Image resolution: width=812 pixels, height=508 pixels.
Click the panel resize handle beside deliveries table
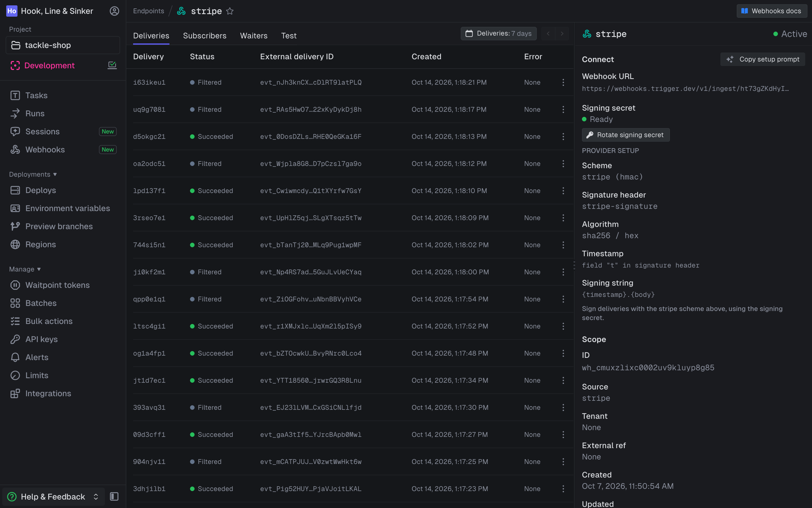(574, 265)
